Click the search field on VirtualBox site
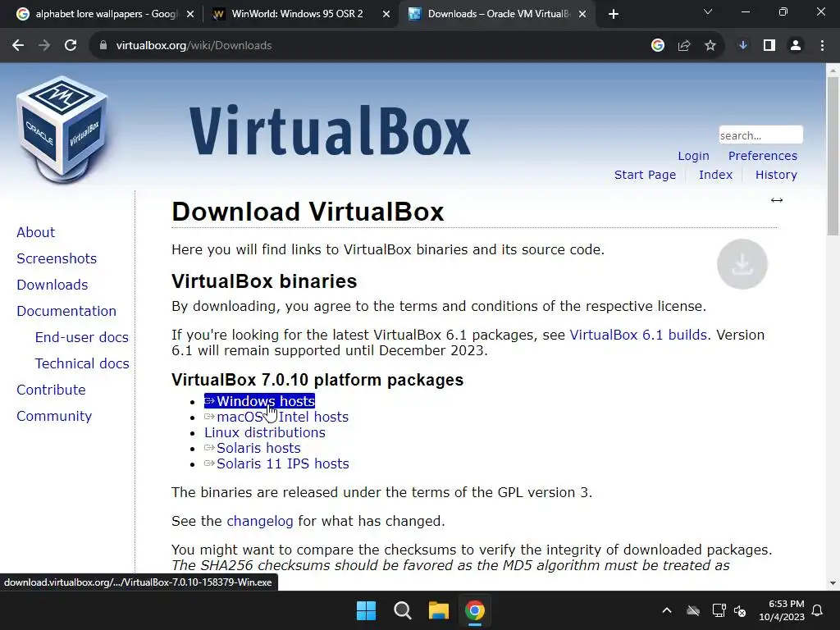840x630 pixels. pos(760,135)
